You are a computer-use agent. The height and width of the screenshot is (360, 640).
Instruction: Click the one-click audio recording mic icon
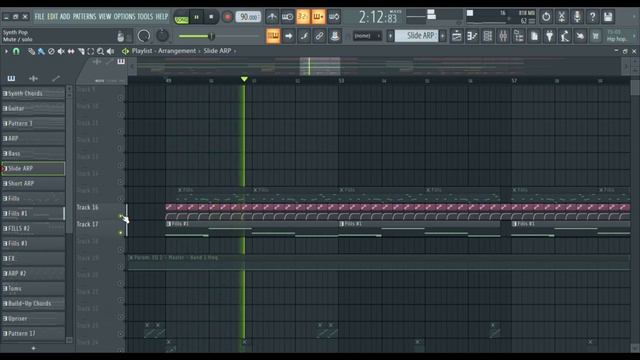point(577,17)
